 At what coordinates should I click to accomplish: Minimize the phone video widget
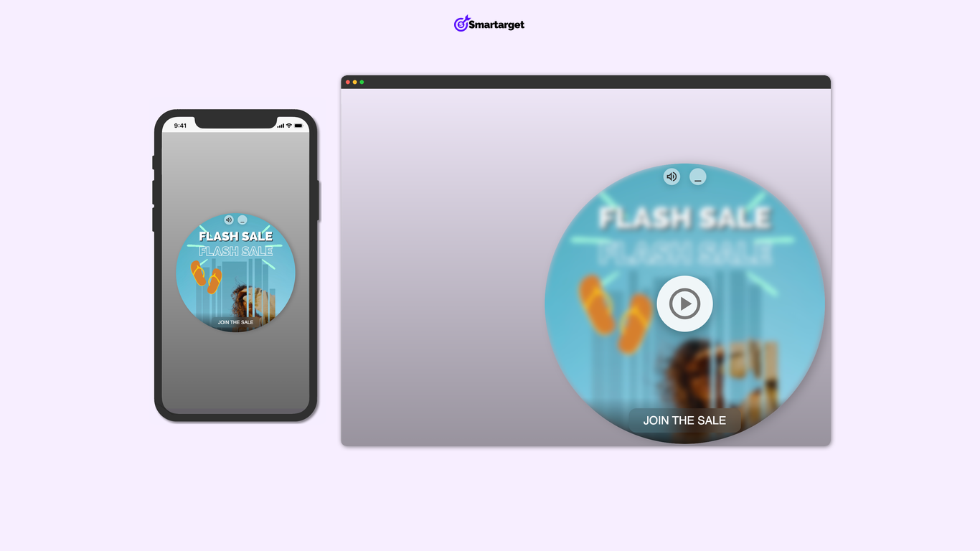coord(242,220)
